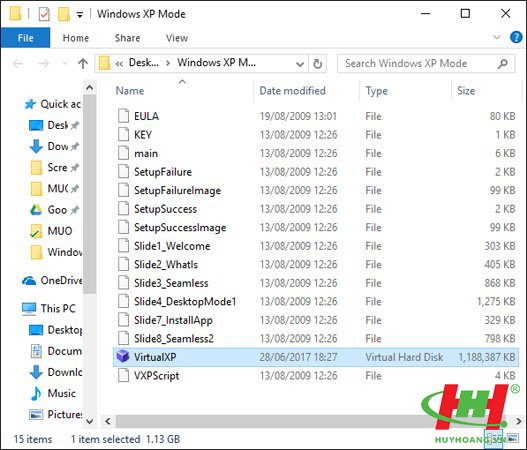Sort by the Name column header
Screen dimensions: 527x450
pos(130,91)
